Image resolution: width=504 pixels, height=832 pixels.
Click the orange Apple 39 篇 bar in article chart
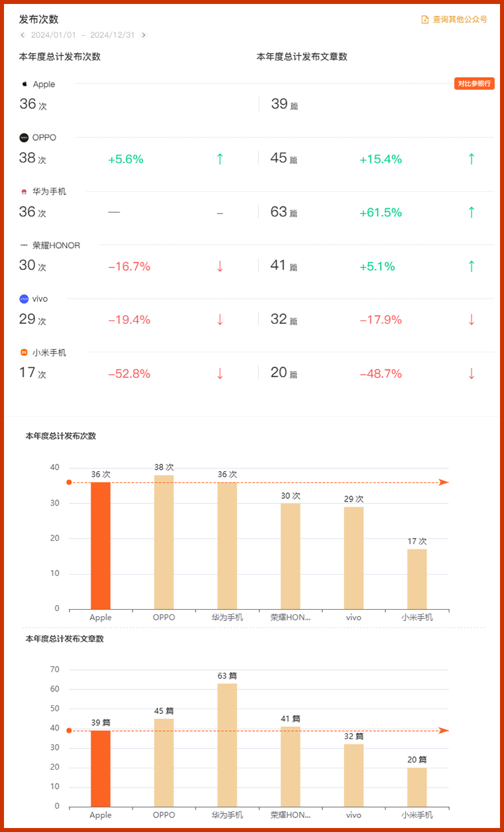pos(101,769)
